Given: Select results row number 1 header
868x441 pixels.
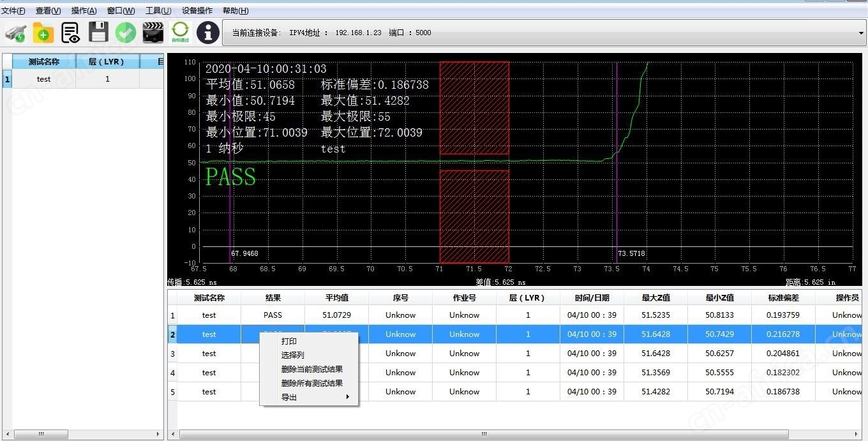Looking at the screenshot, I should 172,315.
